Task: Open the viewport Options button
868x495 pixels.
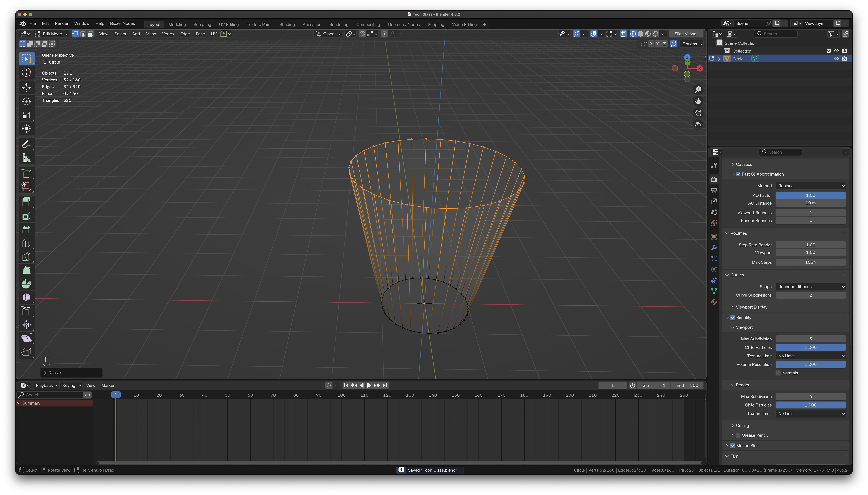Action: coord(692,44)
